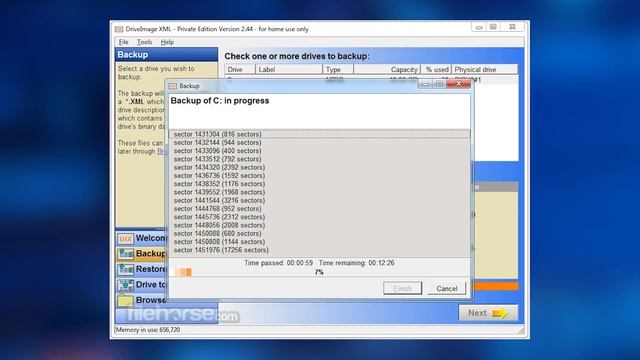This screenshot has height=360, width=640.
Task: Click the % used column header
Action: click(x=436, y=69)
